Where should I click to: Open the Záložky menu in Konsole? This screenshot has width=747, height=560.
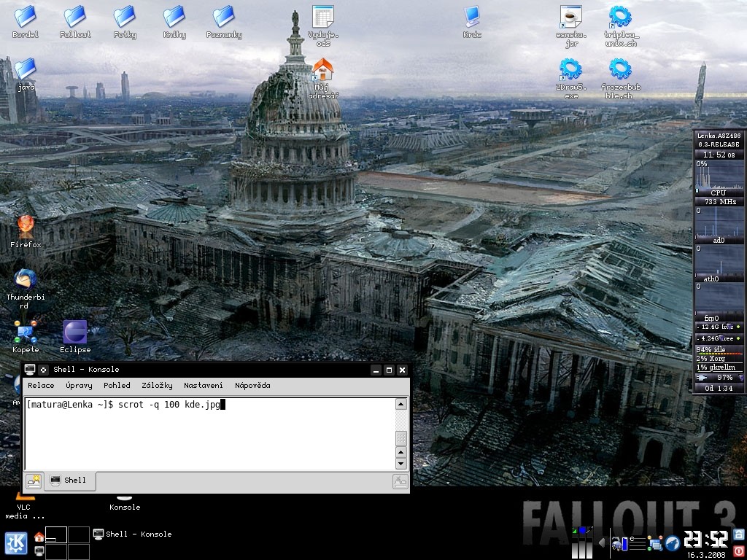point(158,385)
